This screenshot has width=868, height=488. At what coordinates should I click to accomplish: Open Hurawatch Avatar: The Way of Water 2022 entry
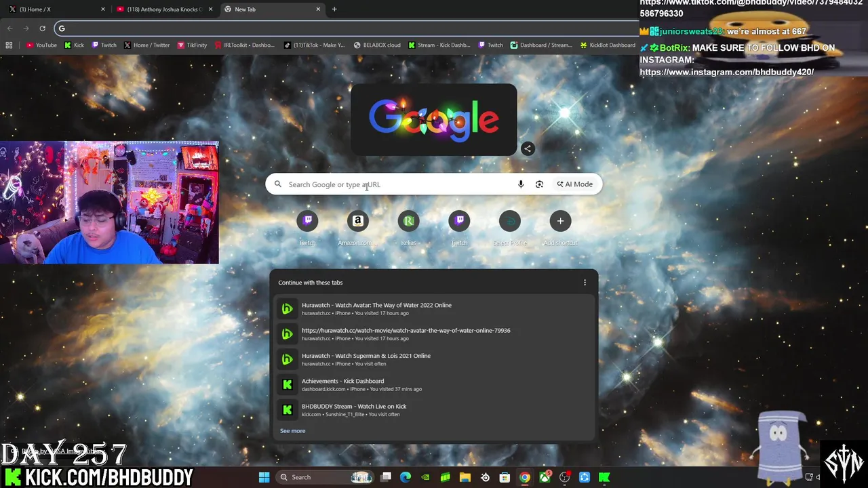click(x=434, y=308)
